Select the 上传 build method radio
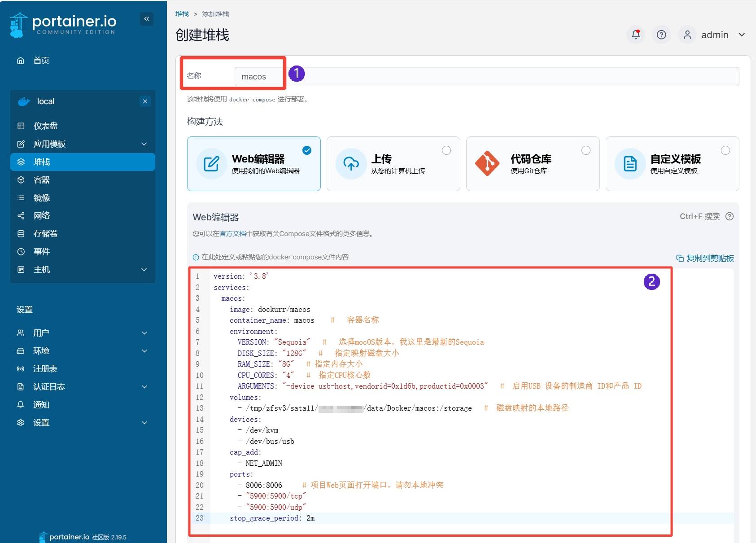The height and width of the screenshot is (543, 756). click(446, 150)
